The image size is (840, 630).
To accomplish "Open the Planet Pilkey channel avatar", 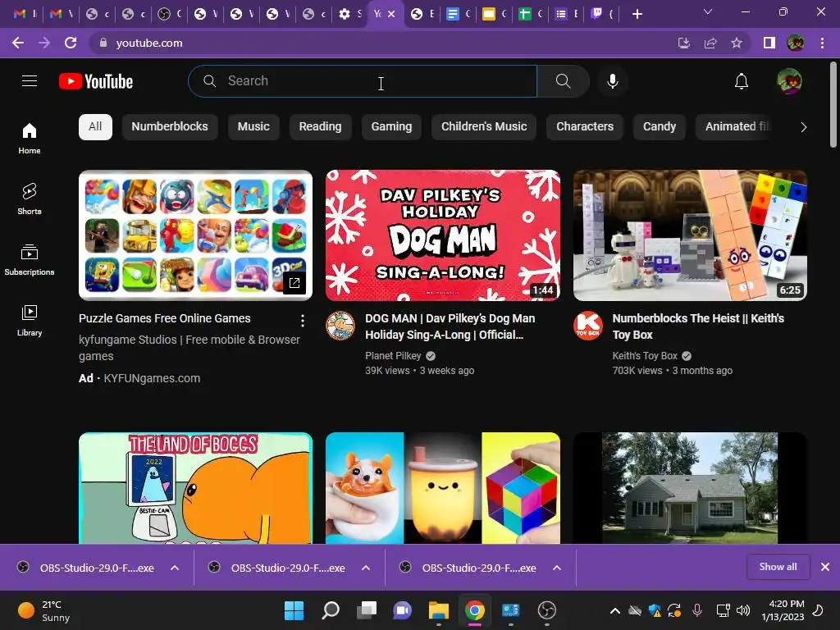I will 340,326.
